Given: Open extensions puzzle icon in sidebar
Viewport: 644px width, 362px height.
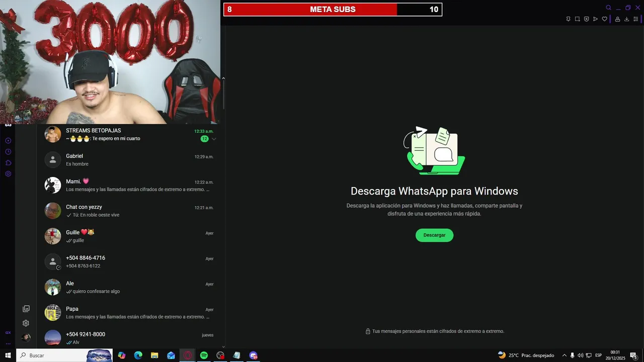Looking at the screenshot, I should (8, 163).
